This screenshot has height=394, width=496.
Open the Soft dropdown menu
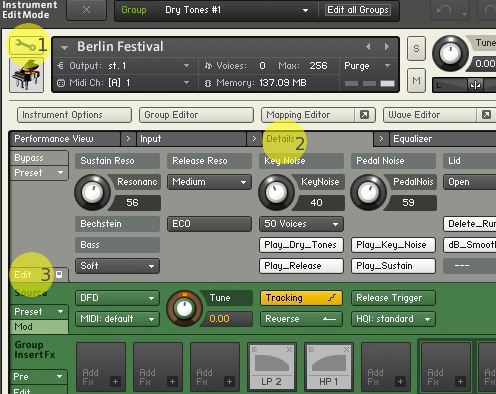pos(117,266)
